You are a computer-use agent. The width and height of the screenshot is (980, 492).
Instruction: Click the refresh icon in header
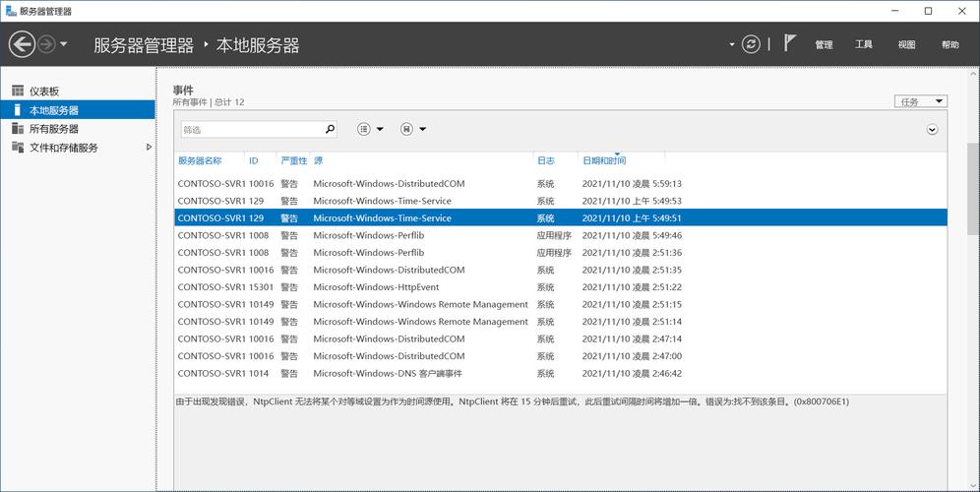coord(752,44)
